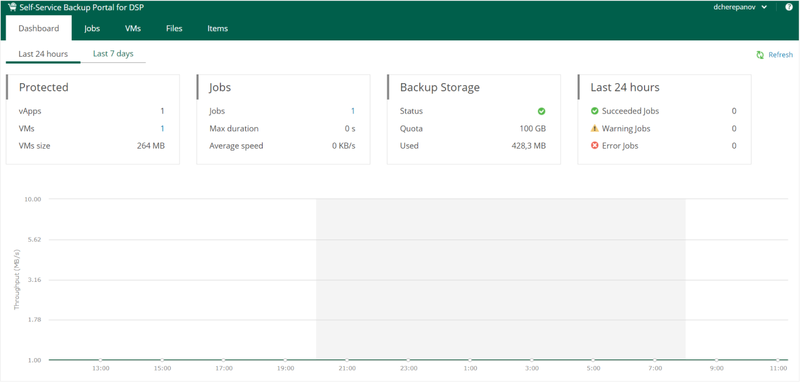The height and width of the screenshot is (382, 800).
Task: Go to the Files tab
Action: click(x=174, y=29)
